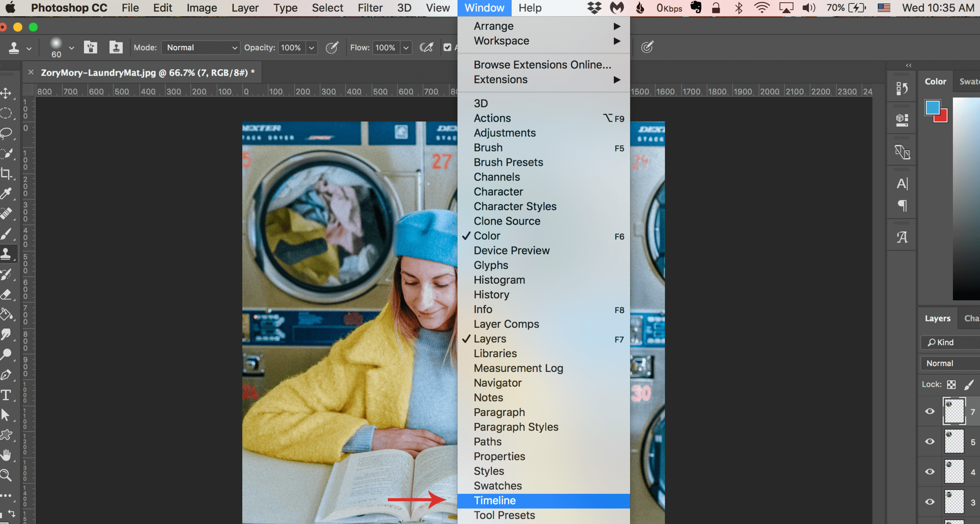Toggle pressure for opacity button
980x524 pixels.
coord(332,47)
